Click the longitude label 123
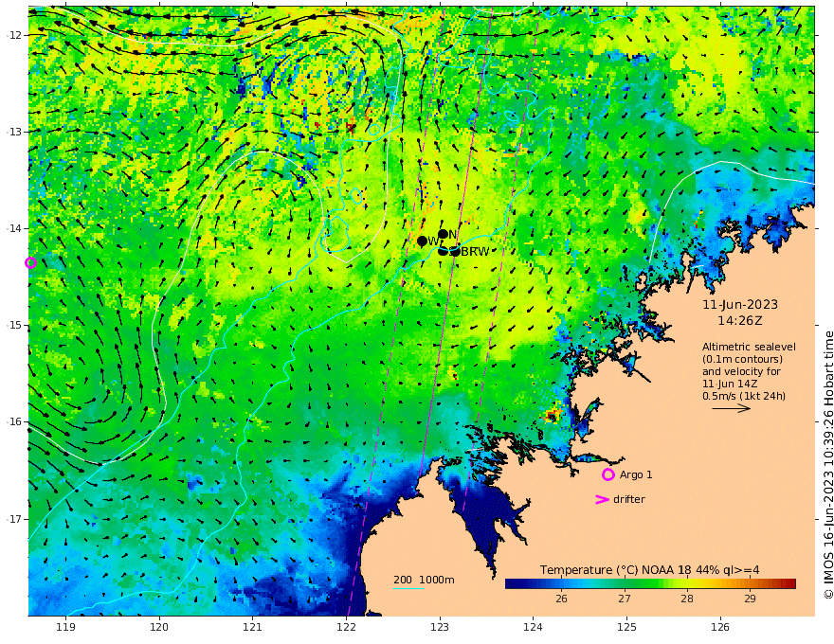Viewport: 834px width, 644px height. pyautogui.click(x=440, y=627)
